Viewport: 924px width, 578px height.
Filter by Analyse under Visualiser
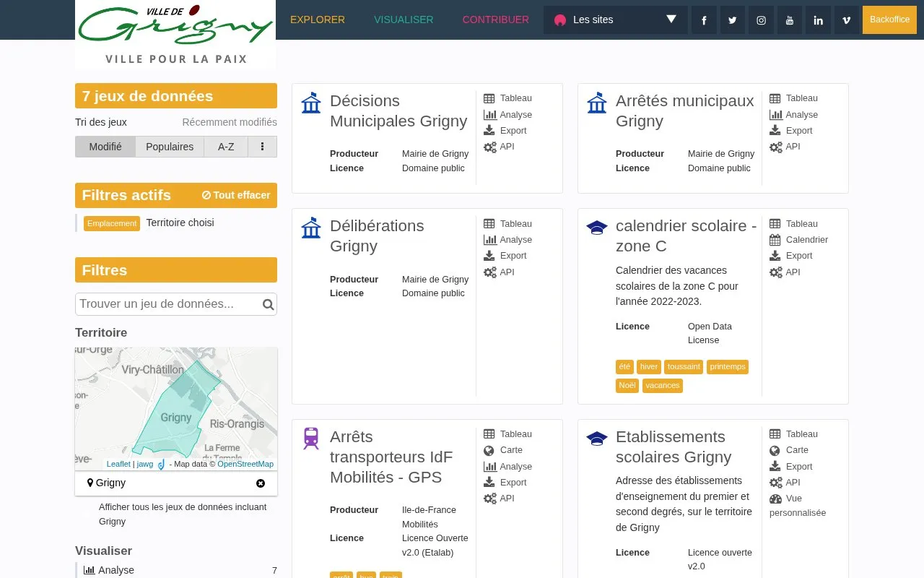176,570
